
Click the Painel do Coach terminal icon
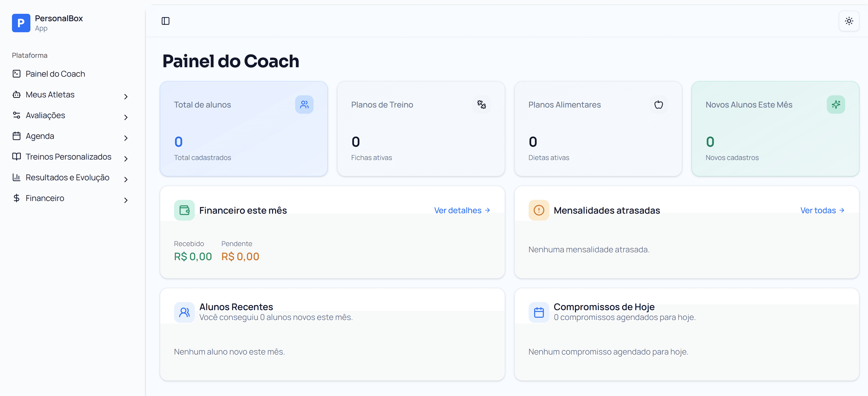click(x=17, y=73)
